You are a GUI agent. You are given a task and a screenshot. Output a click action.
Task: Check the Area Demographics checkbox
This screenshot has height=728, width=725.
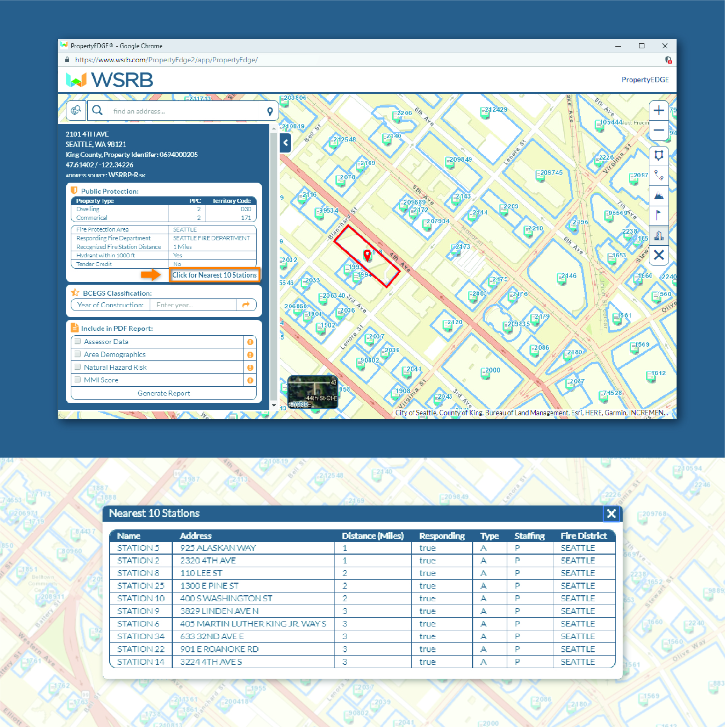(78, 354)
